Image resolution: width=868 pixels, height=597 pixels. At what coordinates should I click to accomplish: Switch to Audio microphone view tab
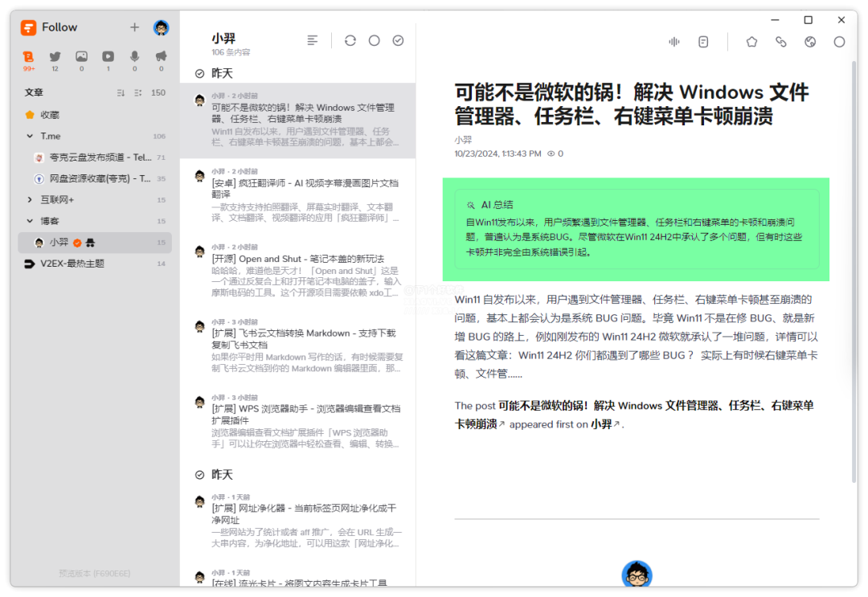134,60
